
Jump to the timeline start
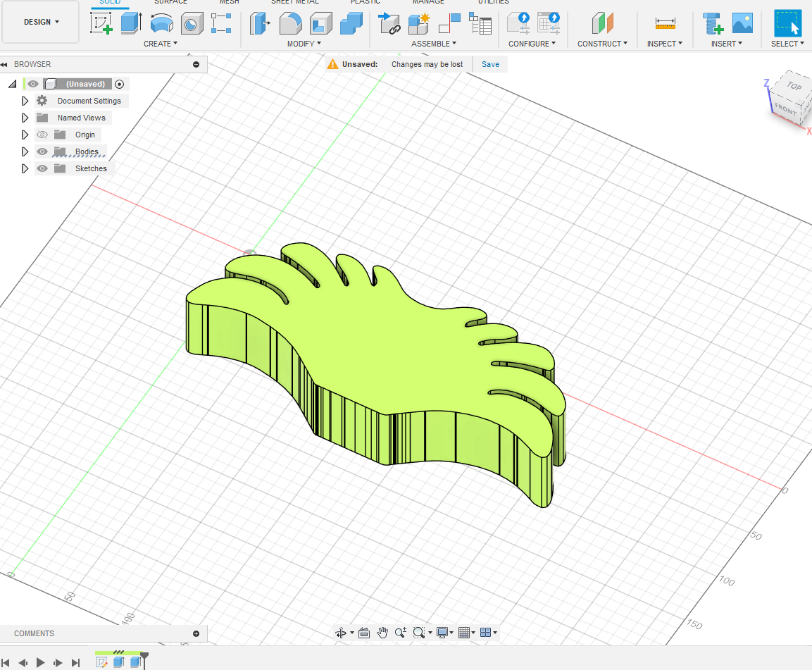[x=6, y=662]
